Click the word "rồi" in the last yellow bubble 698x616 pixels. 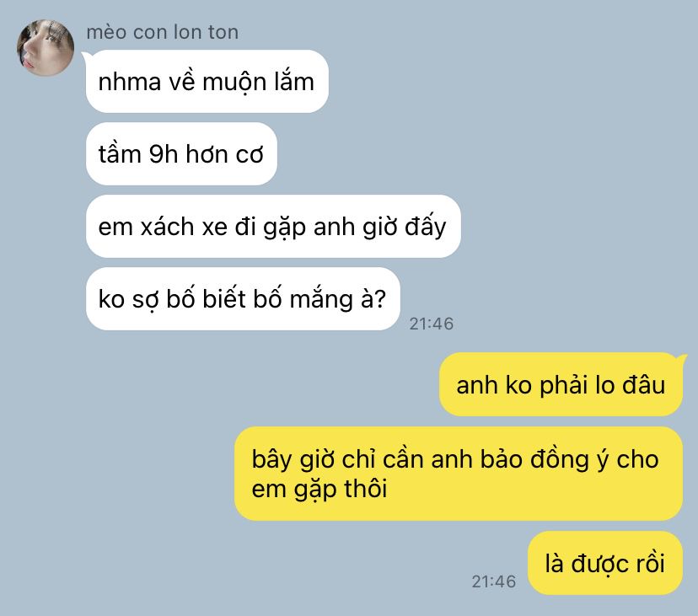click(x=650, y=564)
